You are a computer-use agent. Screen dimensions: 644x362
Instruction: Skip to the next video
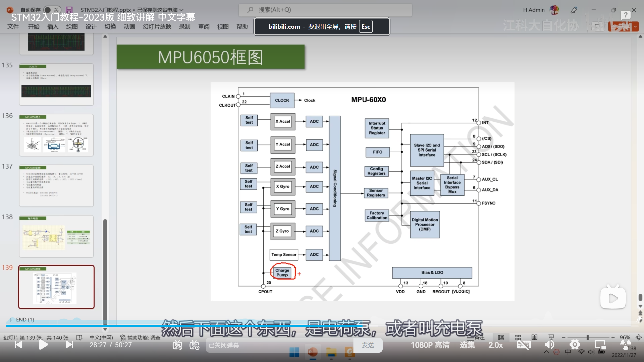pyautogui.click(x=69, y=345)
